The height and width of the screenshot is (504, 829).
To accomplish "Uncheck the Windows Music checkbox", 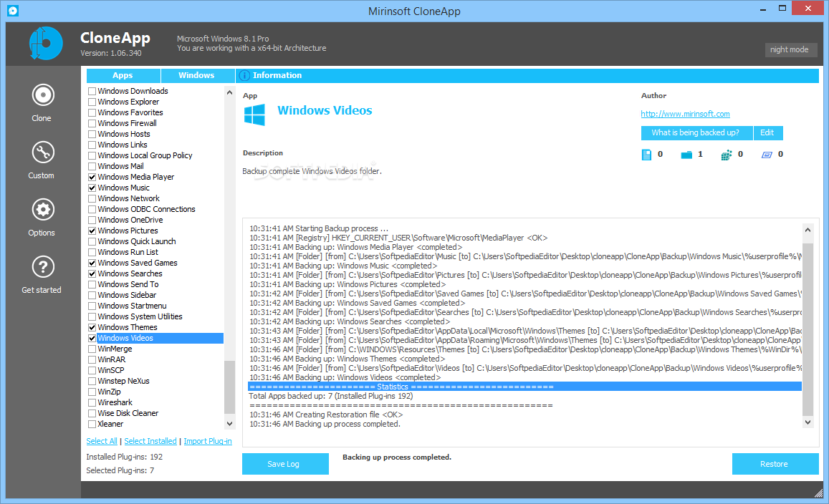I will click(x=92, y=188).
